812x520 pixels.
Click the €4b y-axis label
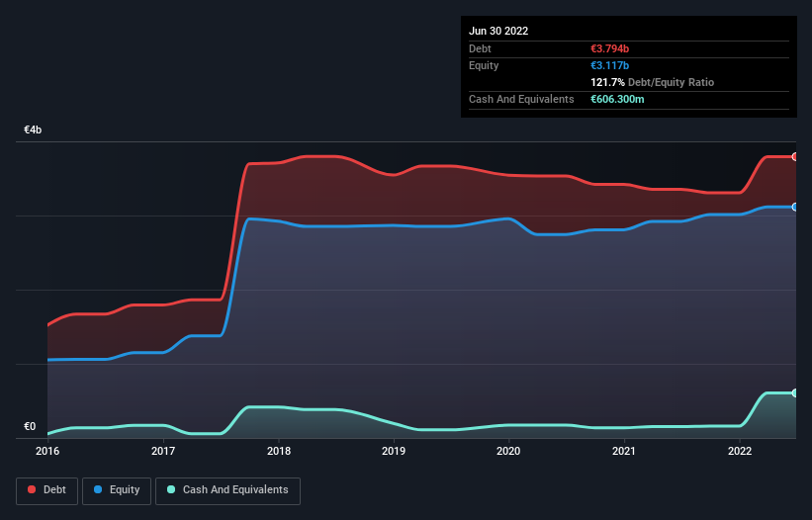33,130
